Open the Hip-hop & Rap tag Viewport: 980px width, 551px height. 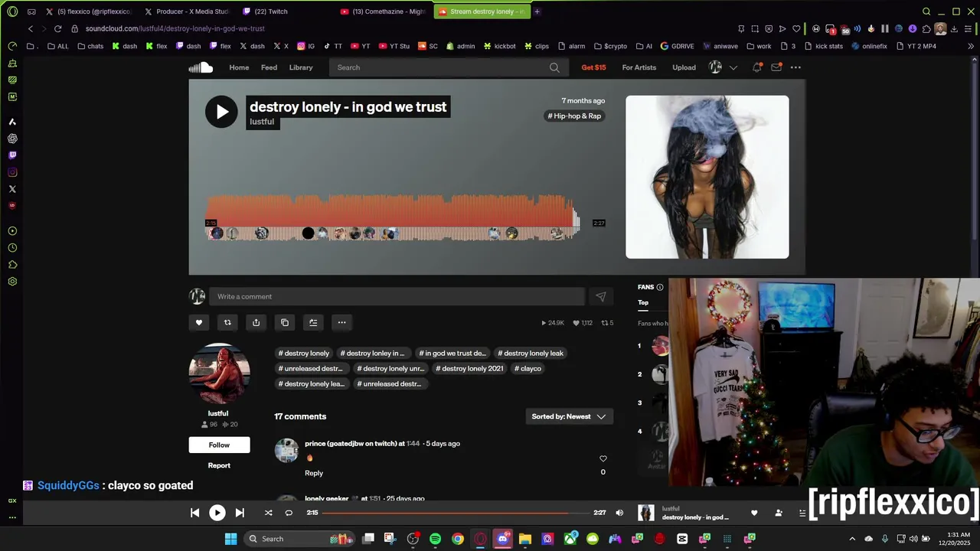pos(575,116)
